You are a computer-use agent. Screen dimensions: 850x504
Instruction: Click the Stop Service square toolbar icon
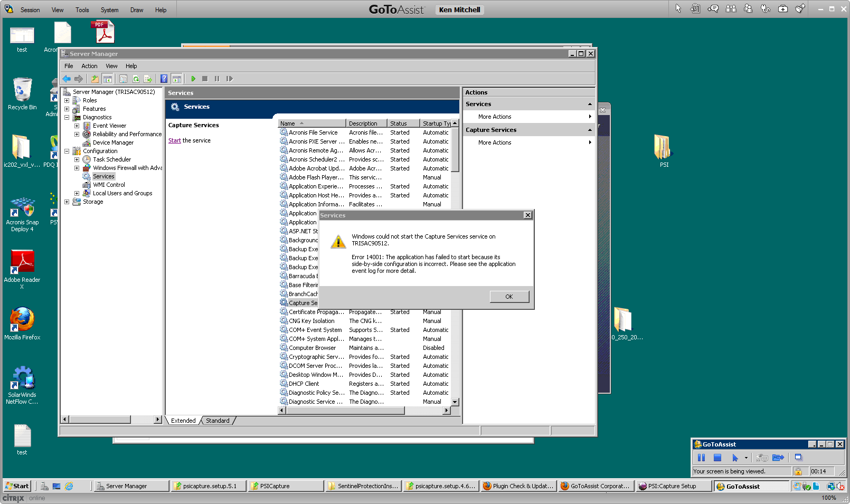(205, 79)
